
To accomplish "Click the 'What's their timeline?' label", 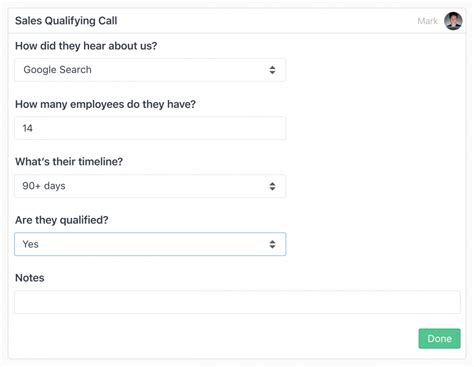I will coord(69,162).
